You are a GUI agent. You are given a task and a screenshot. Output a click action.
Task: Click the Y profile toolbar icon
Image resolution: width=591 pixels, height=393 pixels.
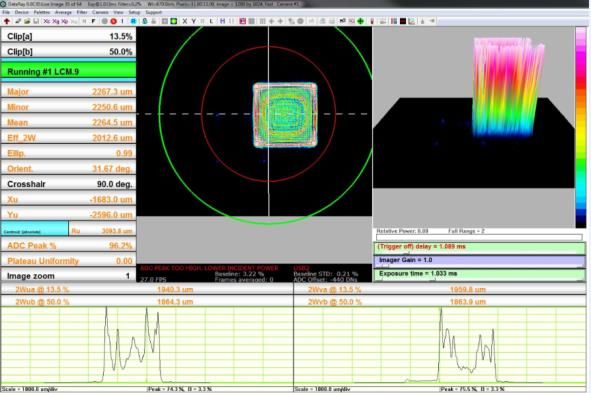(194, 21)
